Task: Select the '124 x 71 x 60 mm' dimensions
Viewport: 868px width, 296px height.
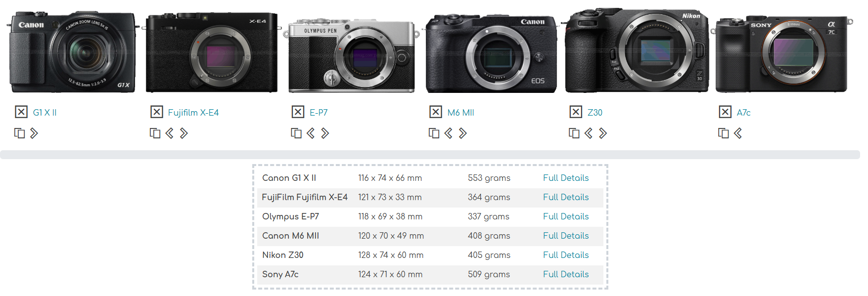Action: tap(390, 274)
